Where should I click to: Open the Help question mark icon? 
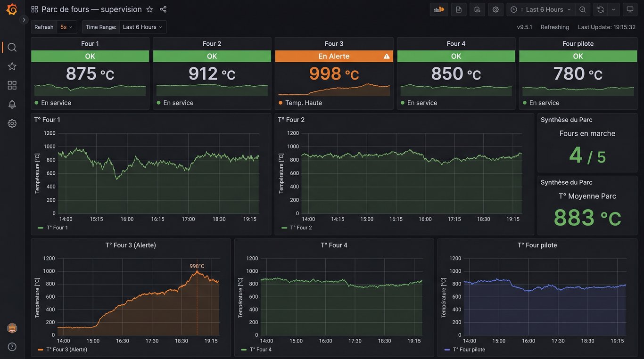point(12,347)
